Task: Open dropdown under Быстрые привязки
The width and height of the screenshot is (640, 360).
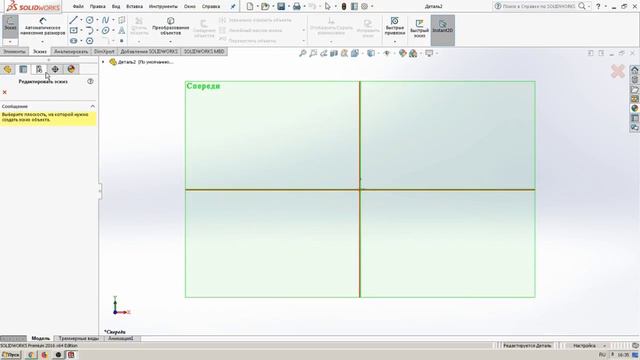Action: click(x=395, y=42)
